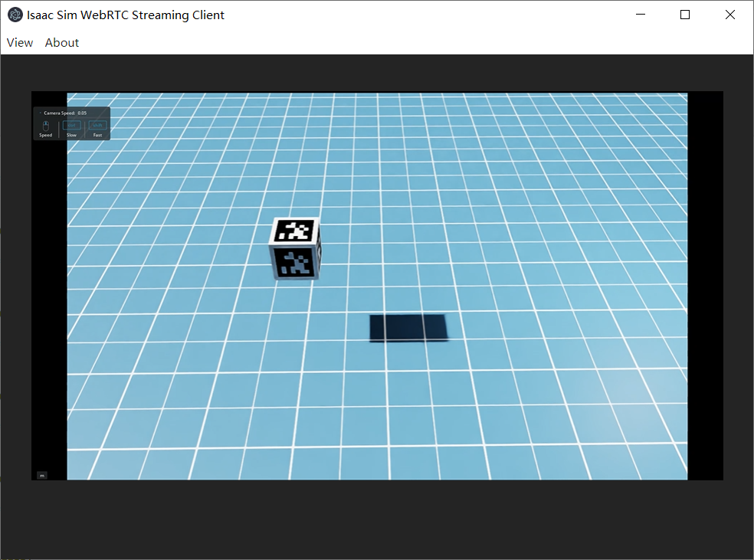Click the mouse scroll Speed icon
This screenshot has width=754, height=560.
click(46, 126)
